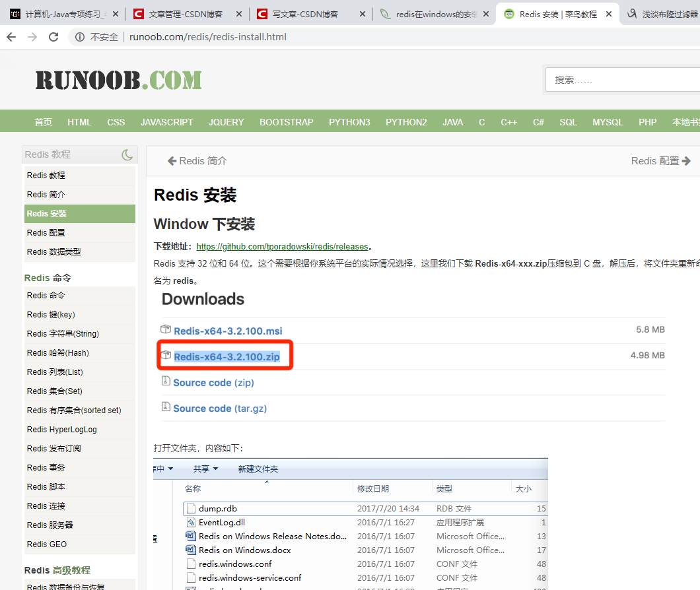
Task: Click the folder contents screenshot image
Action: 351,524
